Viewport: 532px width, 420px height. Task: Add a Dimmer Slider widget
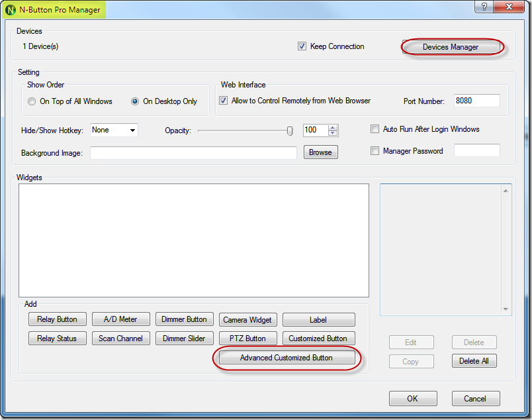(184, 339)
